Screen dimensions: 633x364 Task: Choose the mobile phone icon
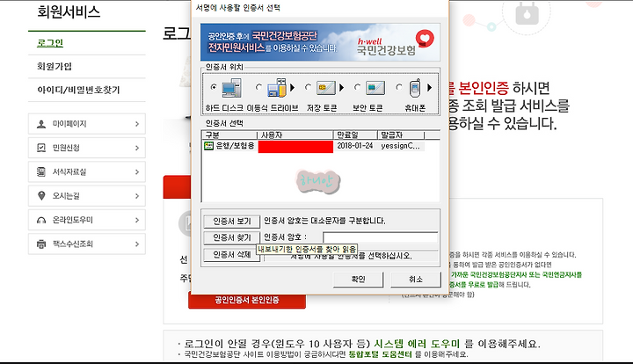point(415,89)
